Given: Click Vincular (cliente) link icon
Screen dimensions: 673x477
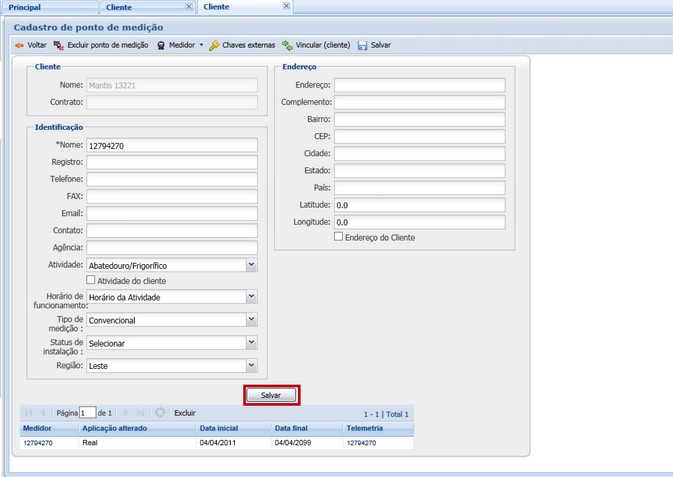Looking at the screenshot, I should point(287,45).
